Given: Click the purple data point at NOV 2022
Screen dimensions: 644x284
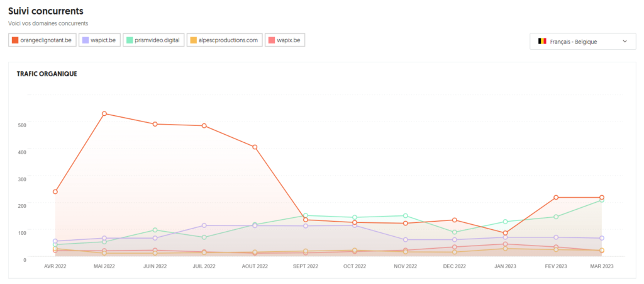Looking at the screenshot, I should [x=406, y=240].
